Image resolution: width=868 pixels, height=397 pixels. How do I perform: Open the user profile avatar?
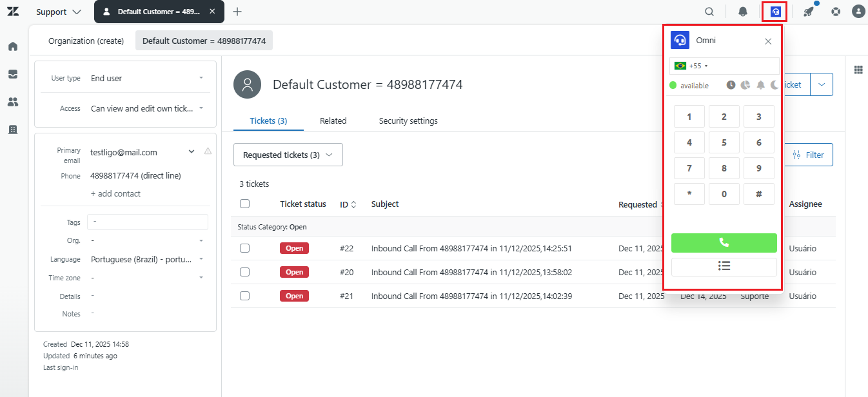tap(858, 12)
